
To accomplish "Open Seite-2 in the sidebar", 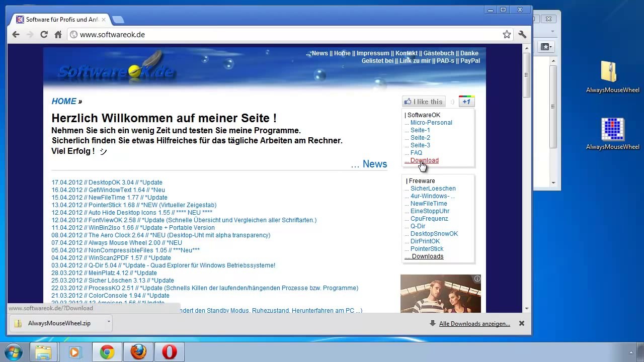I will (x=420, y=138).
